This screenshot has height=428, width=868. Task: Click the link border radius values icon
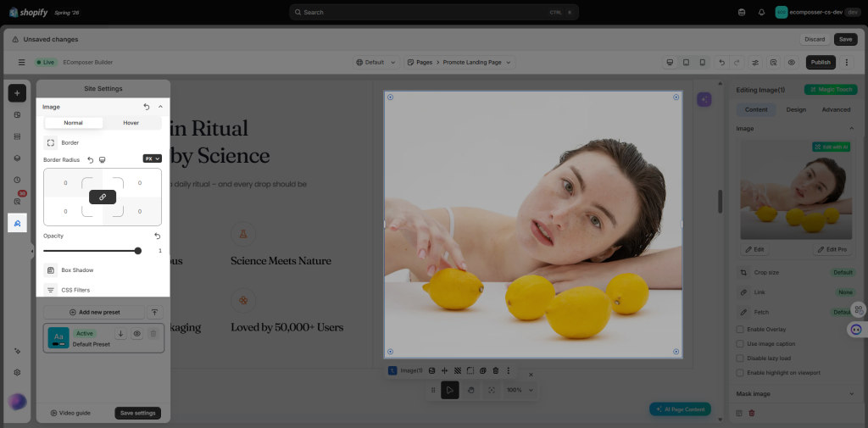pos(103,197)
